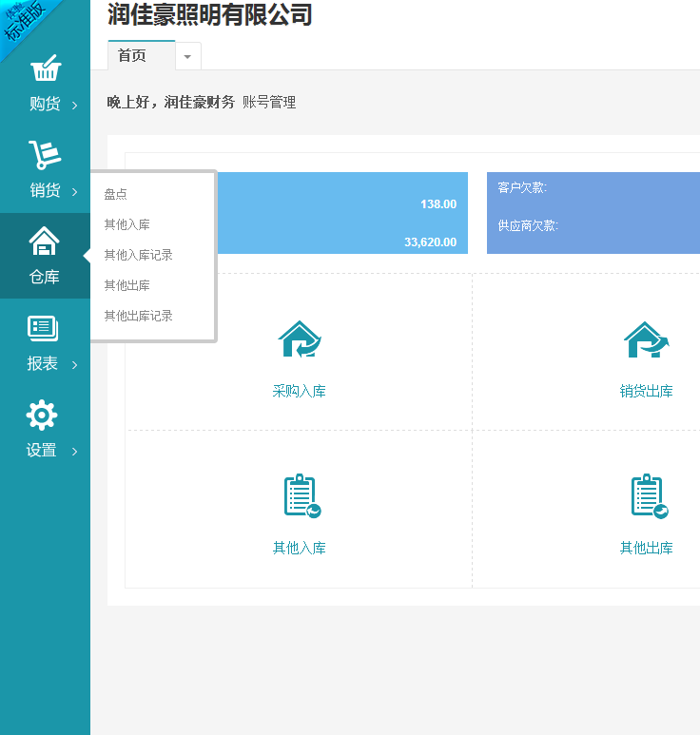This screenshot has width=700, height=735.
Task: Open the 设置 gear icon
Action: click(42, 415)
